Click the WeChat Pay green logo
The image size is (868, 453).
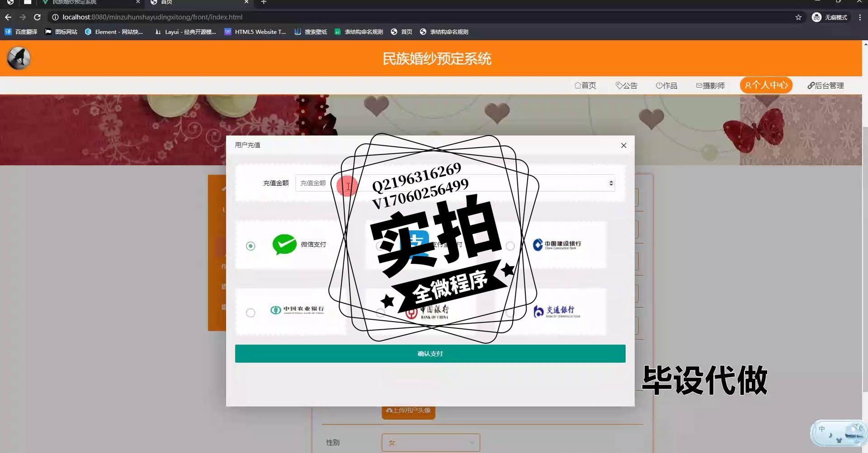(284, 244)
